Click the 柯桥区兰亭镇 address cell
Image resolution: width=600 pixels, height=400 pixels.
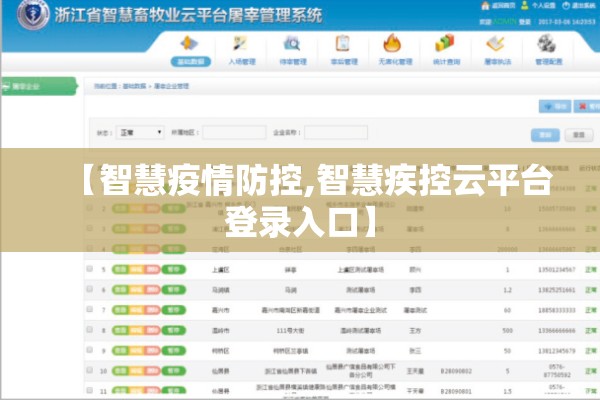coord(290,351)
